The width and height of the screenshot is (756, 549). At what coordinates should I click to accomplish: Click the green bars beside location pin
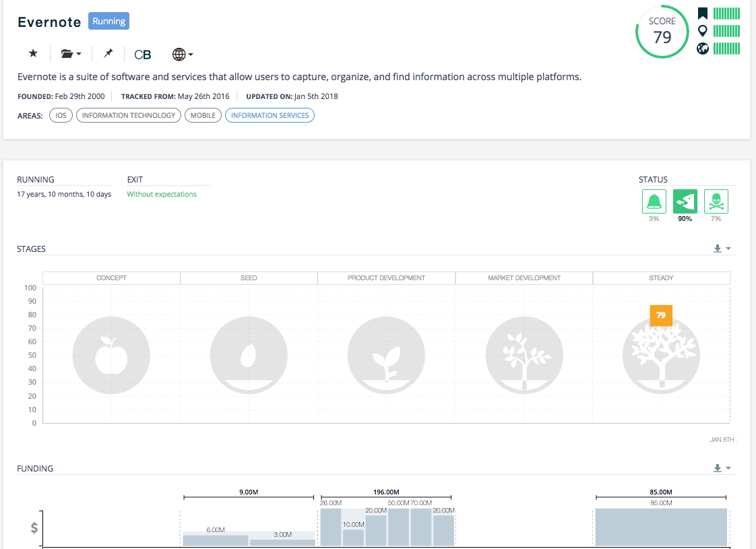(x=726, y=31)
